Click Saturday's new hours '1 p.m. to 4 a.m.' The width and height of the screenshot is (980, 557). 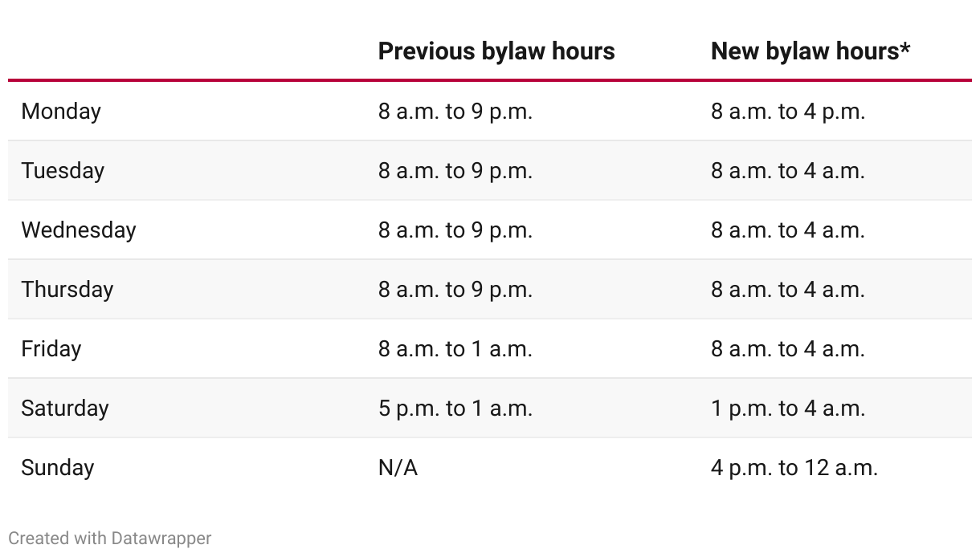788,409
